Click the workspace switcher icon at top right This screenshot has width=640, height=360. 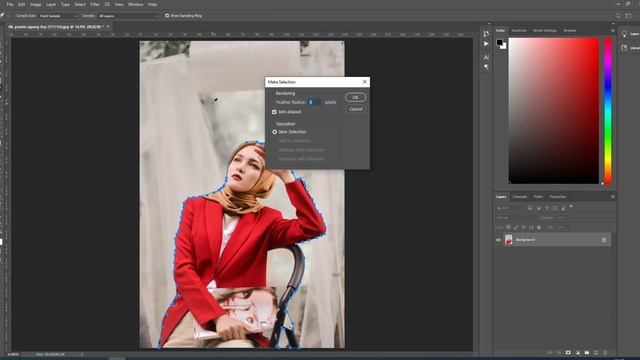coord(629,16)
